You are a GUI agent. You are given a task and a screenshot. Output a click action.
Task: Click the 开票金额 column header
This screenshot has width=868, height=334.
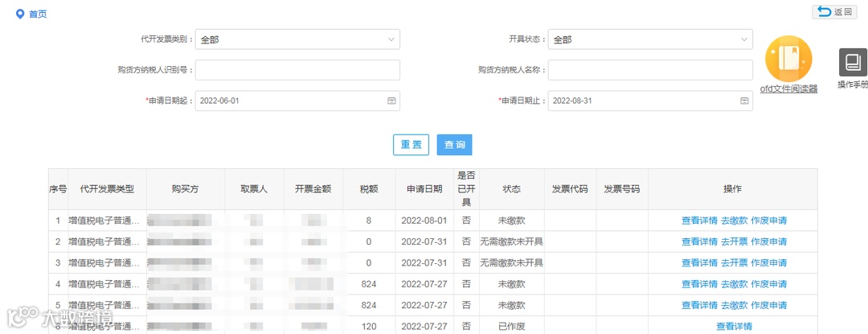tap(313, 189)
